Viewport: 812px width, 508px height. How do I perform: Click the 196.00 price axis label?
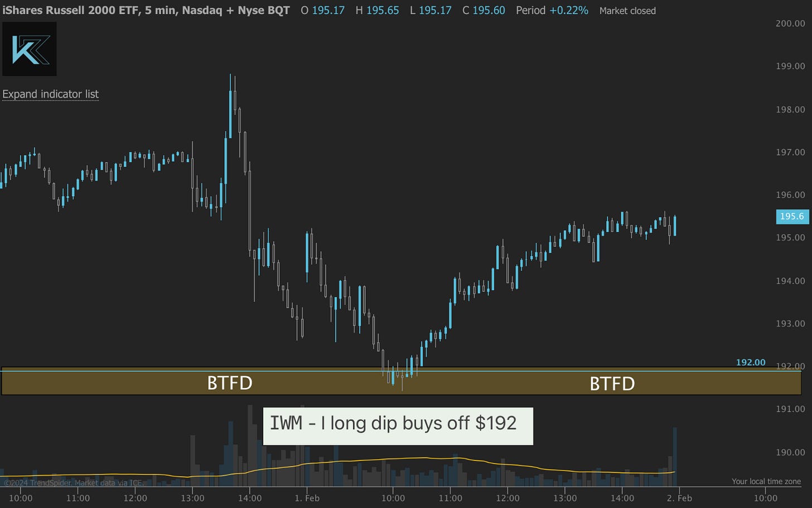click(x=790, y=195)
